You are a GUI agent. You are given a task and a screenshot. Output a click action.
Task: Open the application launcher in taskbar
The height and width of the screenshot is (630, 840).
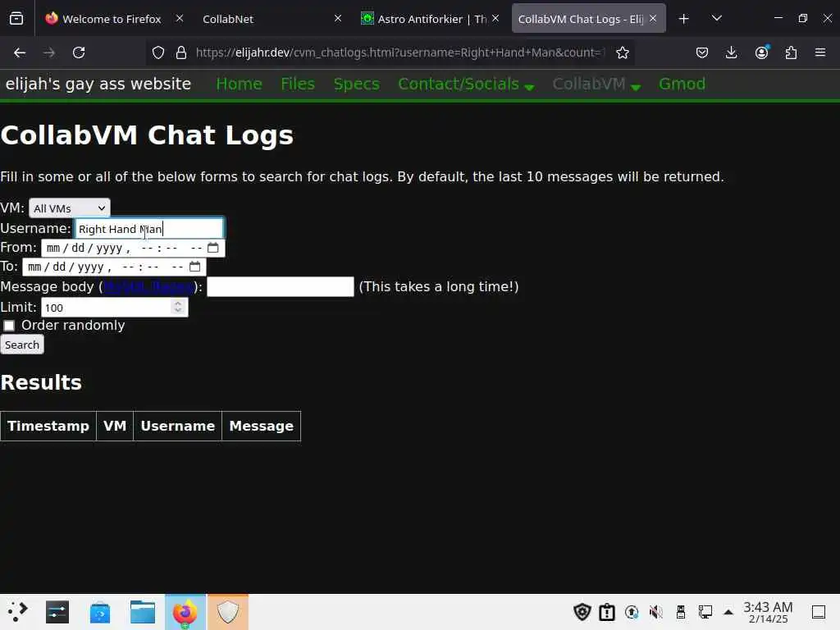(17, 612)
